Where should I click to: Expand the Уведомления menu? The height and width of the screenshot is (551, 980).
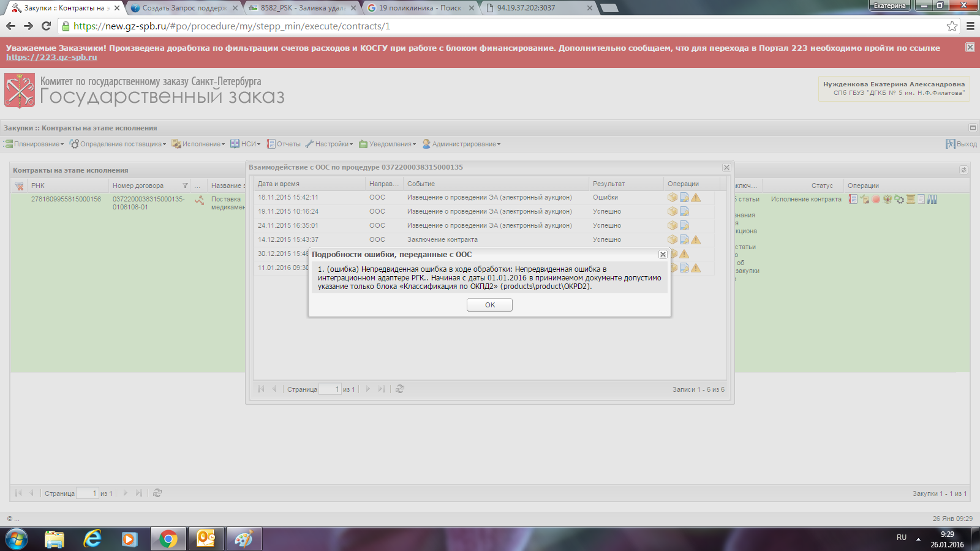point(388,144)
